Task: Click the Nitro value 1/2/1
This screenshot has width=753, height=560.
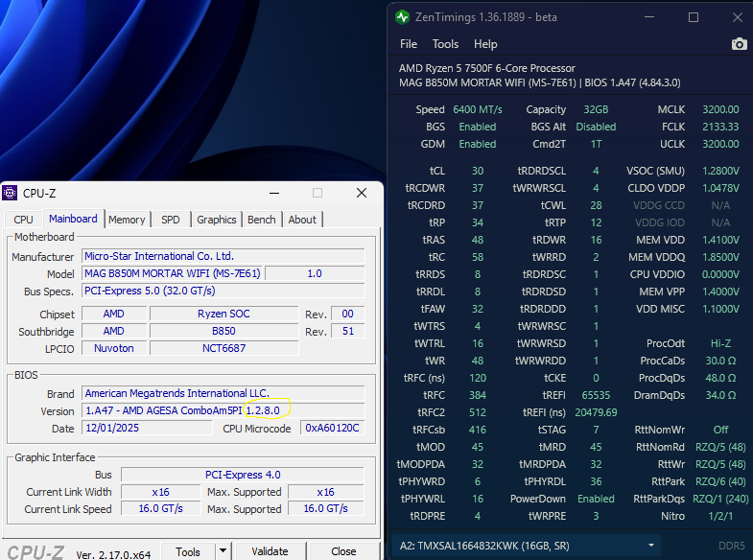Action: (x=720, y=516)
